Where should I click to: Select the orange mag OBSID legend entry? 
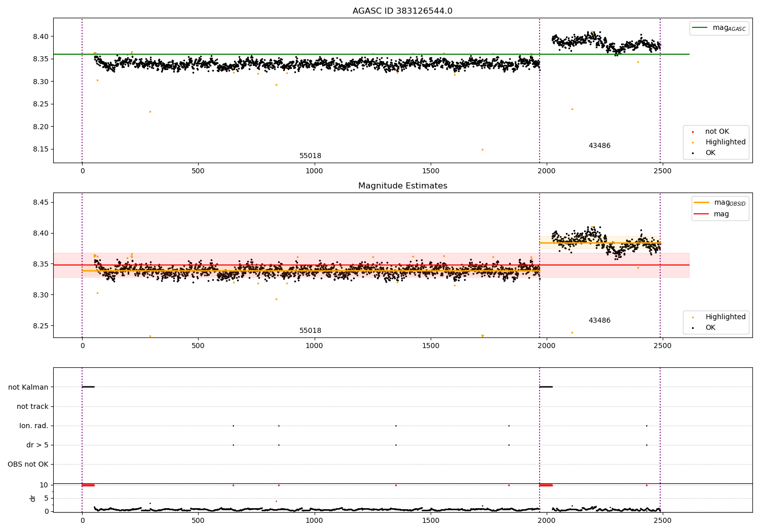tap(720, 203)
